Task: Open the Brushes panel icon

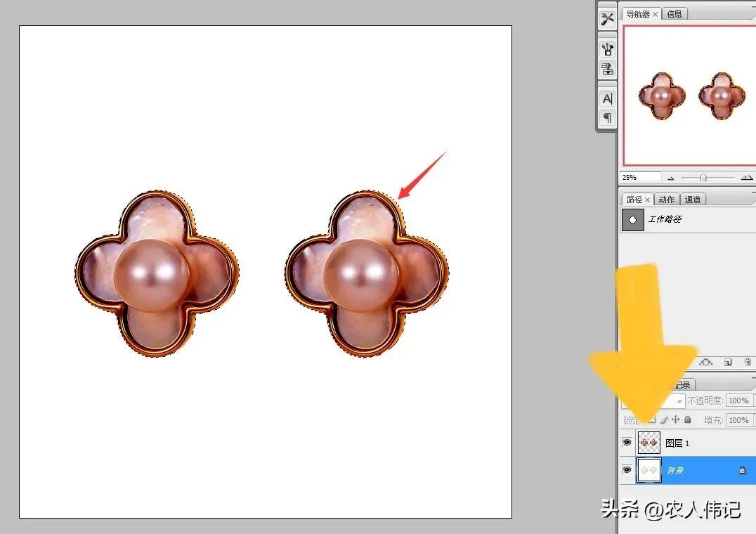Action: click(607, 49)
